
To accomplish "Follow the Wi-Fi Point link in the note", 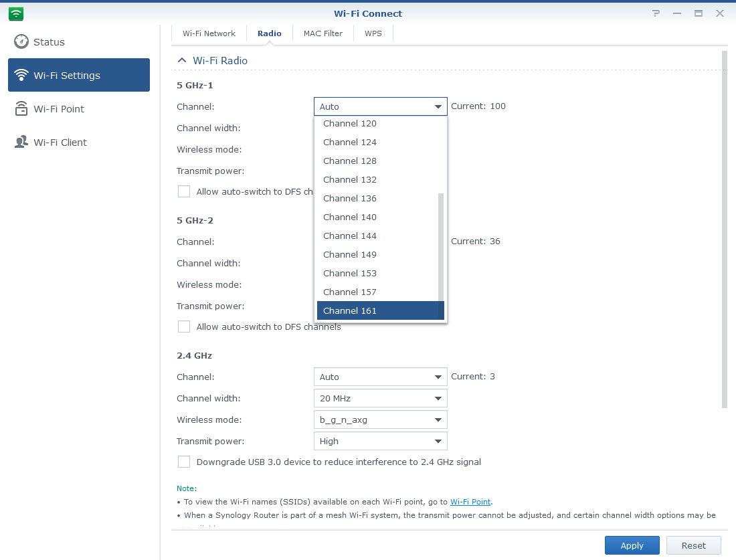I will (x=470, y=501).
